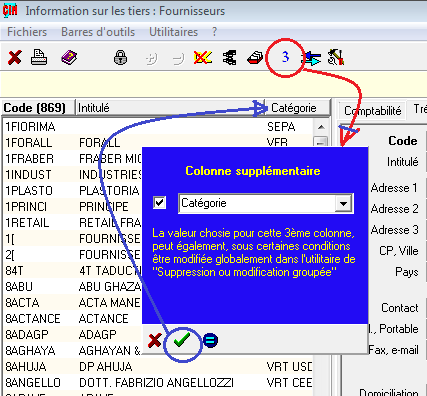Image resolution: width=427 pixels, height=396 pixels.
Task: Open the purple help book icon
Action: (69, 58)
